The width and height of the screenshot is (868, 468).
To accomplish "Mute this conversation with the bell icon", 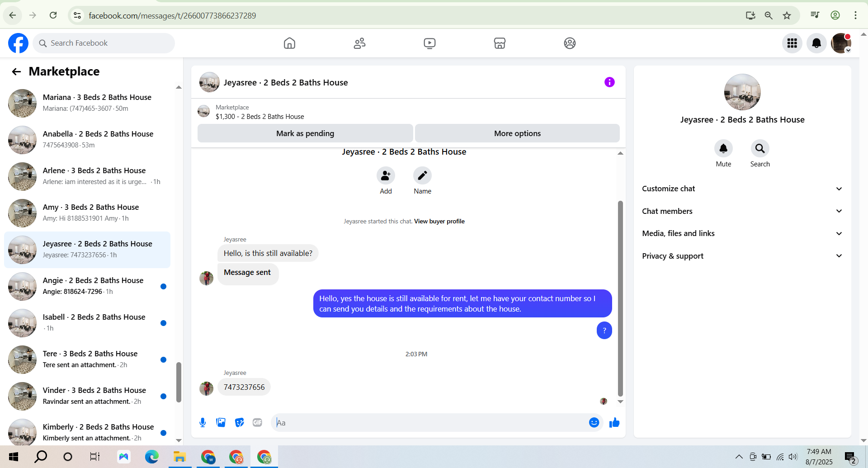I will coord(723,148).
